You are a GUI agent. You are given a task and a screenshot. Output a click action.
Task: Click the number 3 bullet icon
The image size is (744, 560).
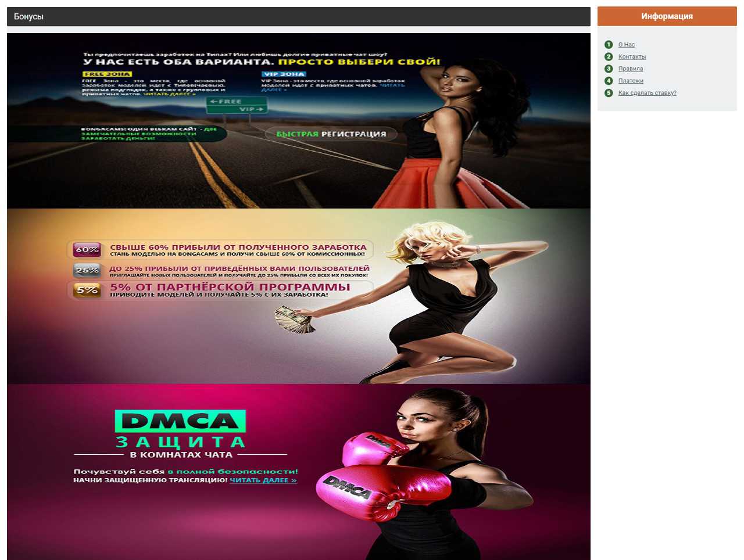pos(609,69)
